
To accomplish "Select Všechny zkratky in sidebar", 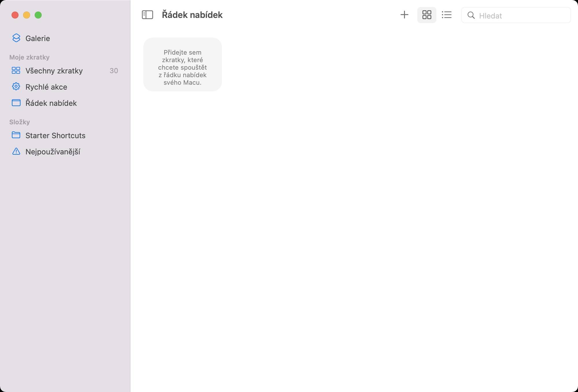I will [x=54, y=71].
